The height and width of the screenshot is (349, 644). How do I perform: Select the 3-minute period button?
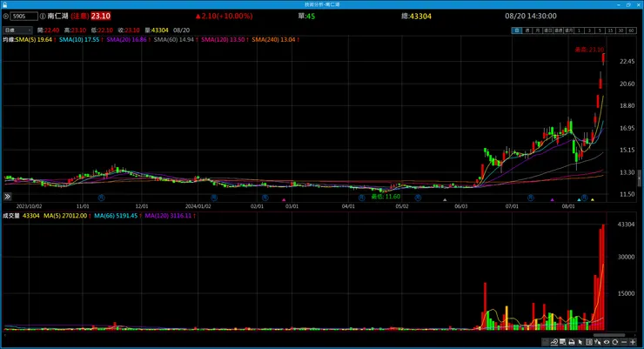point(589,30)
